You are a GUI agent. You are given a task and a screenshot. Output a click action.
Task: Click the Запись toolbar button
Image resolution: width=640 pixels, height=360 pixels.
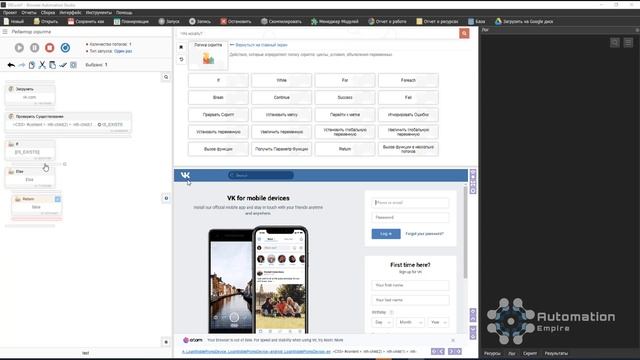(x=200, y=21)
